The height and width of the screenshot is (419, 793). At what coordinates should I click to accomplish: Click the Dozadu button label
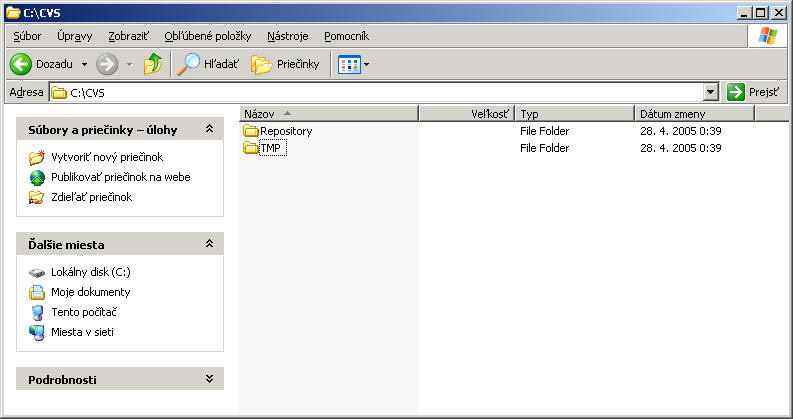click(x=54, y=64)
